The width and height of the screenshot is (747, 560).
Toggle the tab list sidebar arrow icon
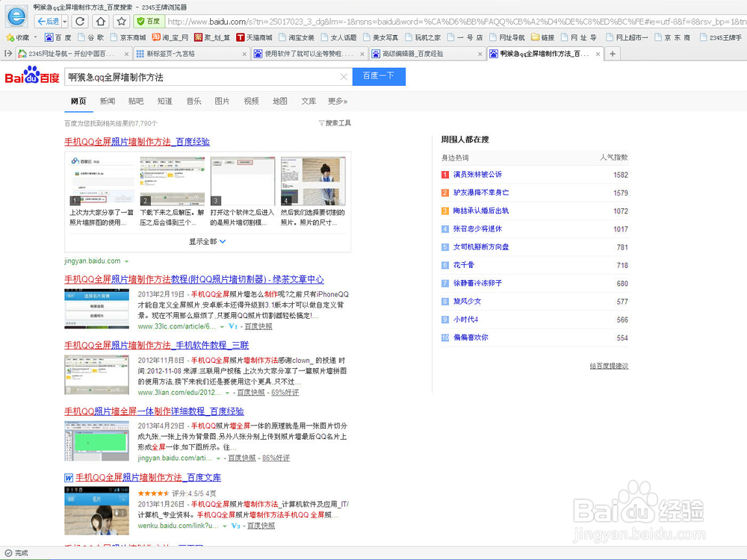coord(8,53)
